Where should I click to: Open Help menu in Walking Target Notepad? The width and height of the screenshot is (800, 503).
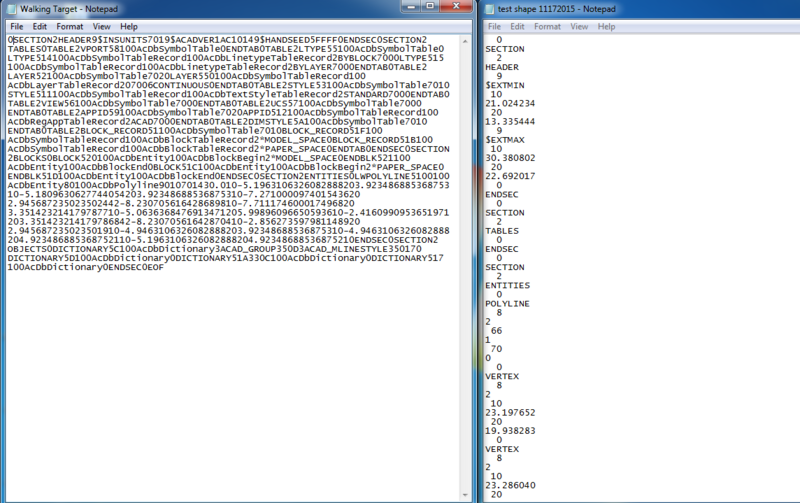tap(129, 27)
